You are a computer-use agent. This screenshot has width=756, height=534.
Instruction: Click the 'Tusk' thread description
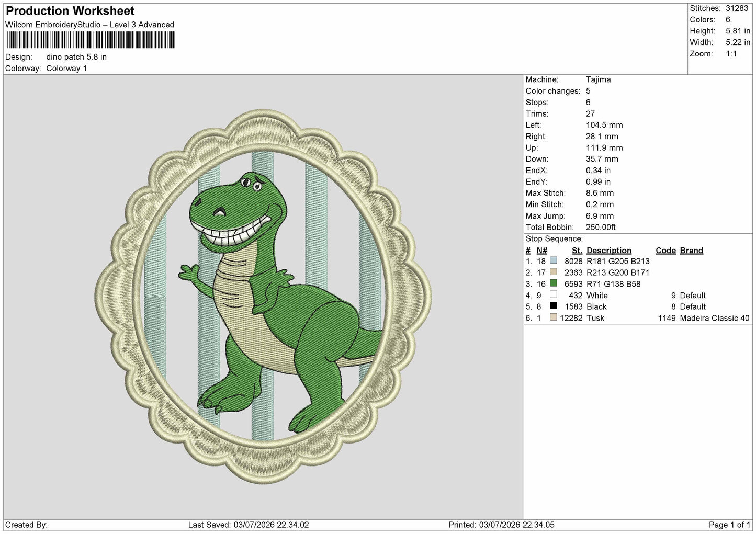pos(595,318)
